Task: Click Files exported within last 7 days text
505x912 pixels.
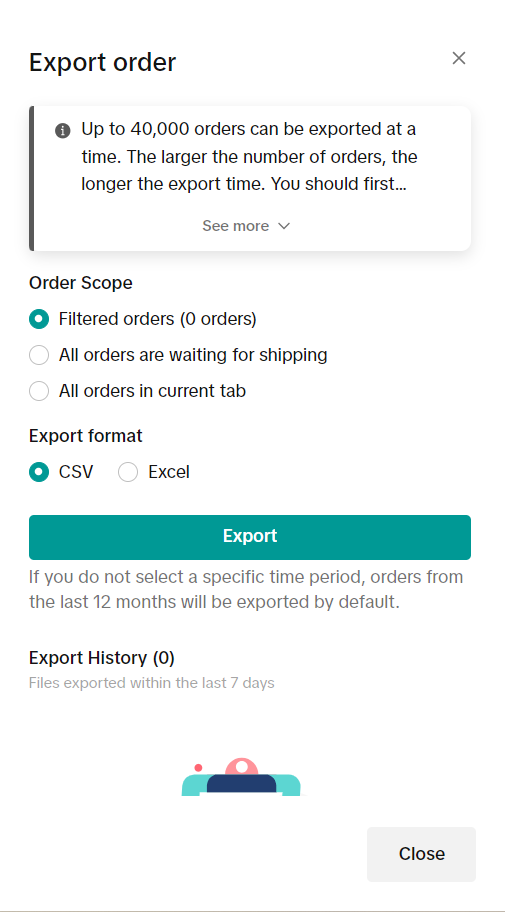Action: pos(152,683)
